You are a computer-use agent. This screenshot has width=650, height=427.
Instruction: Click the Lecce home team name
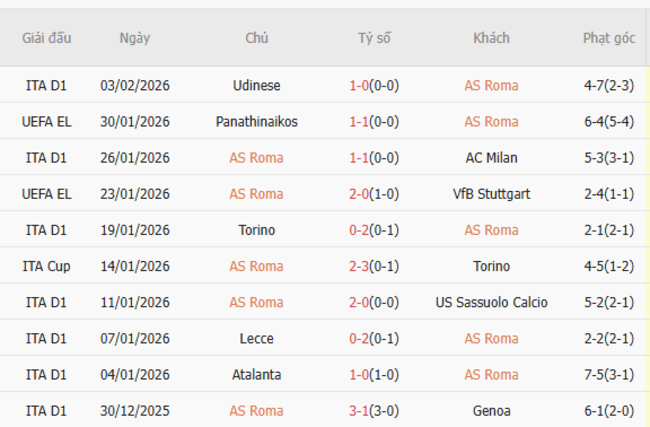256,338
